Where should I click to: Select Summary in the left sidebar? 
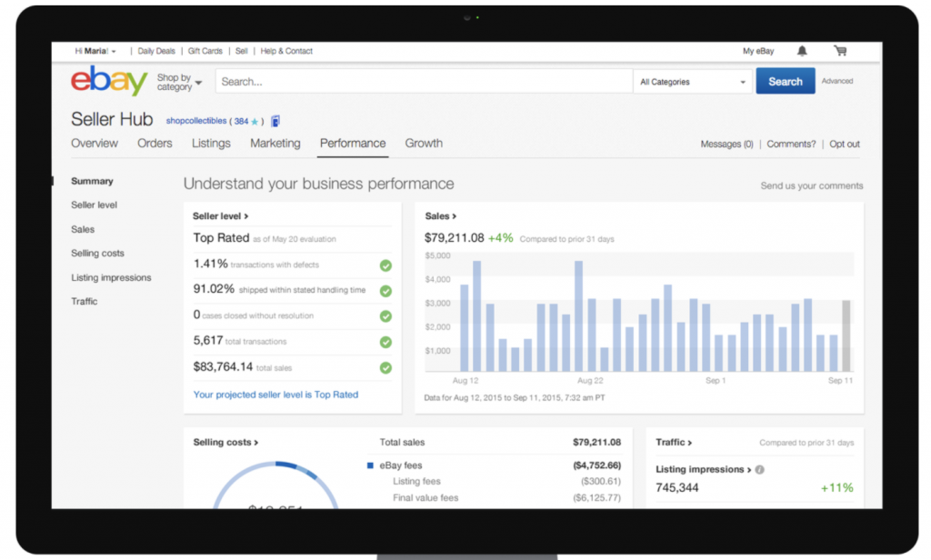[x=92, y=181]
